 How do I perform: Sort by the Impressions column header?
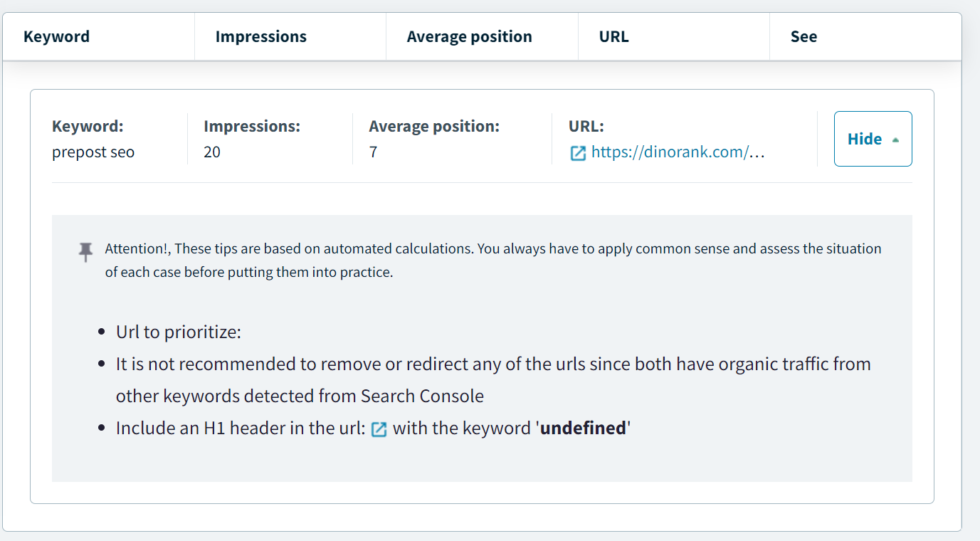tap(261, 37)
